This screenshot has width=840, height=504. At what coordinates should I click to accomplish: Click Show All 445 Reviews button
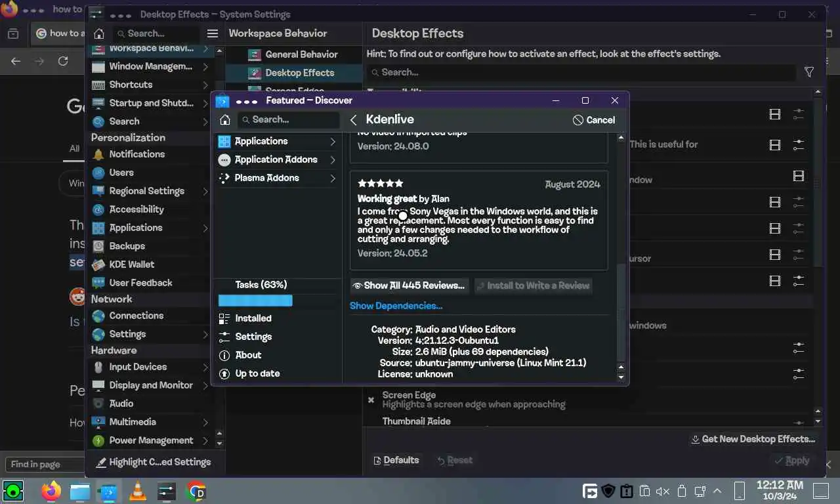[409, 285]
